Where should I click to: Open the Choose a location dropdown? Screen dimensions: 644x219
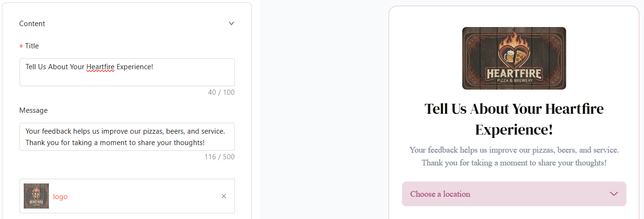(503, 194)
